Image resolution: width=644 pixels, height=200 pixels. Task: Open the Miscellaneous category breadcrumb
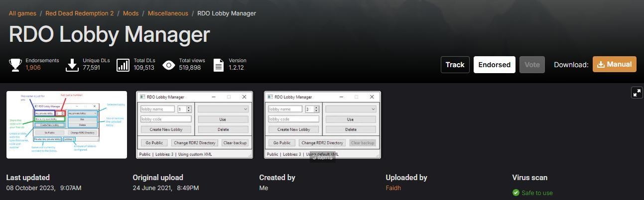click(x=168, y=13)
